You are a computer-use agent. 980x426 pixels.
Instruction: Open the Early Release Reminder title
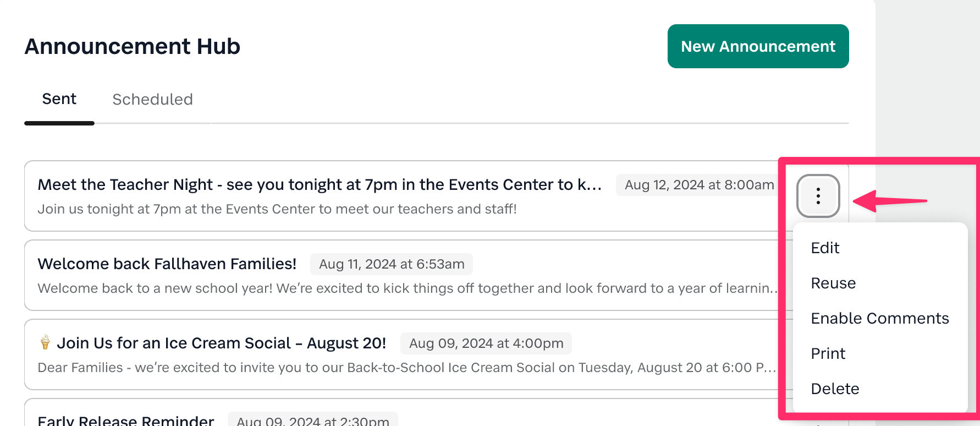[125, 420]
